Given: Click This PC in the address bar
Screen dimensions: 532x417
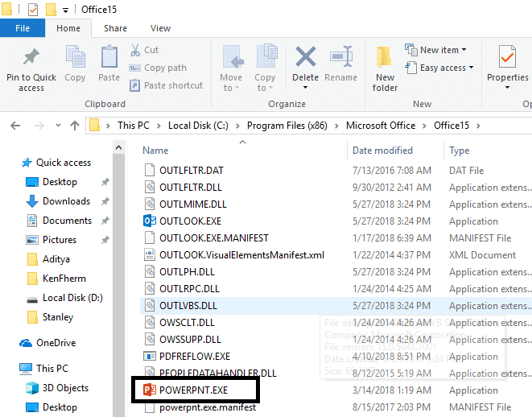Looking at the screenshot, I should click(x=134, y=126).
